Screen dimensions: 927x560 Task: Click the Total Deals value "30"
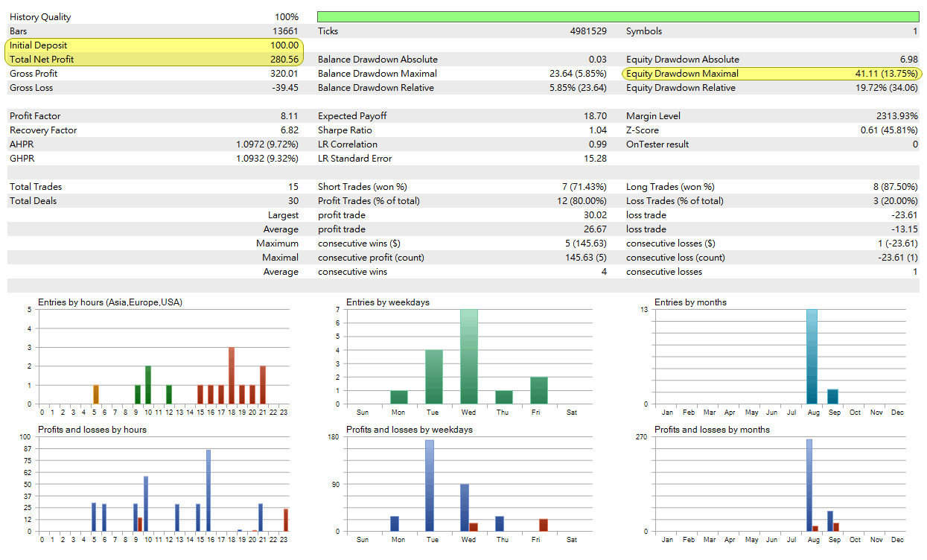(293, 201)
